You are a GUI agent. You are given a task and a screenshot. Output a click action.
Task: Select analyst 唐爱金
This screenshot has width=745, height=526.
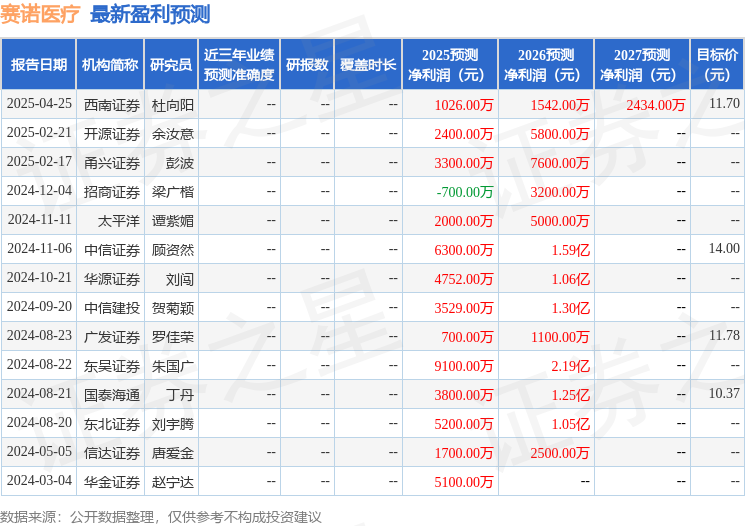pos(172,453)
